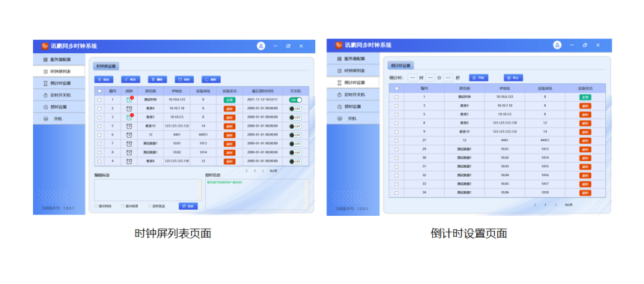The image size is (644, 284).
Task: Select the 时钟屏设置 tab in left window
Action: tap(106, 66)
